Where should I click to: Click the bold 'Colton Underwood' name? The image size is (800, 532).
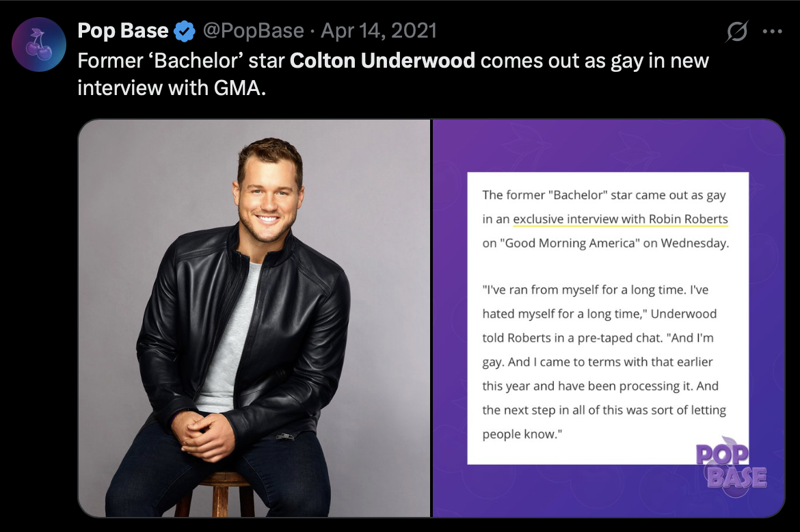382,60
